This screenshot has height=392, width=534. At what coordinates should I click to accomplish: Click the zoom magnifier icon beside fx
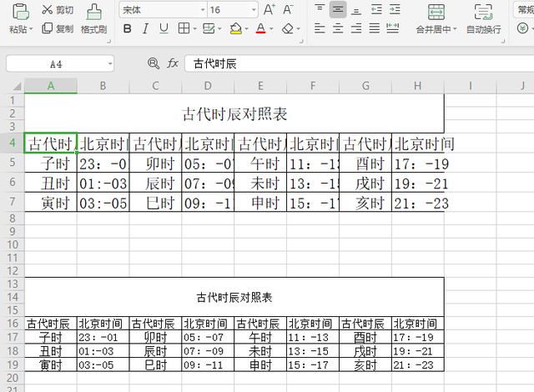point(154,63)
